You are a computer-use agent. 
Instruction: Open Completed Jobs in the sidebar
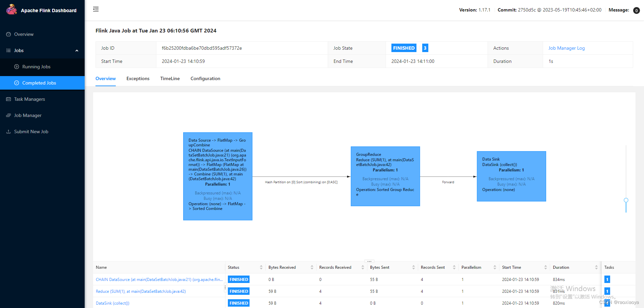pos(42,83)
